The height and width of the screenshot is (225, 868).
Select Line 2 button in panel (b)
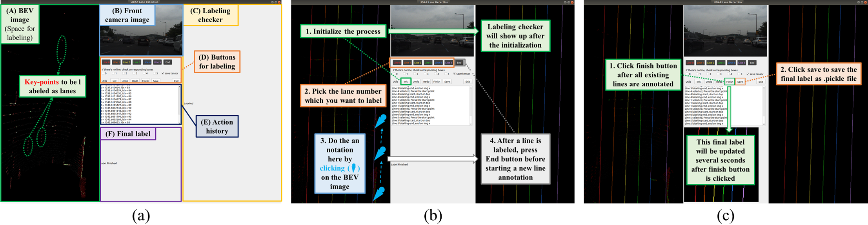tap(418, 63)
